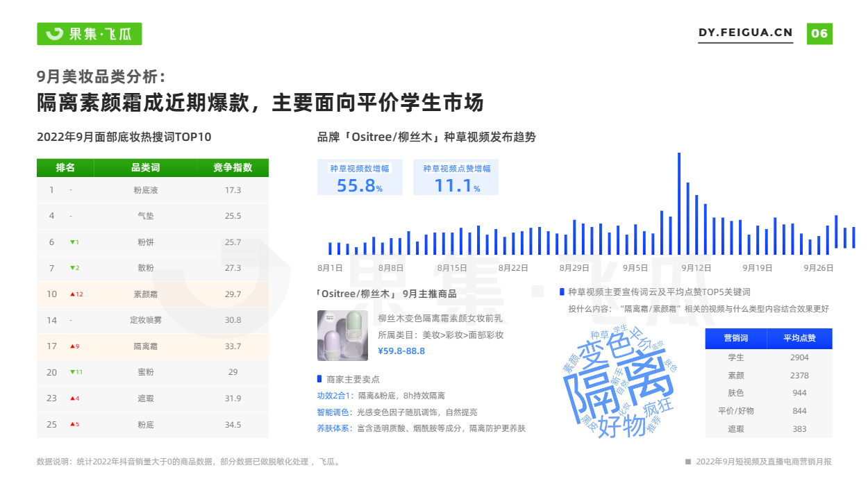Screen dimensions: 868x488
Task: Select the 排名 column header
Action: pos(65,168)
